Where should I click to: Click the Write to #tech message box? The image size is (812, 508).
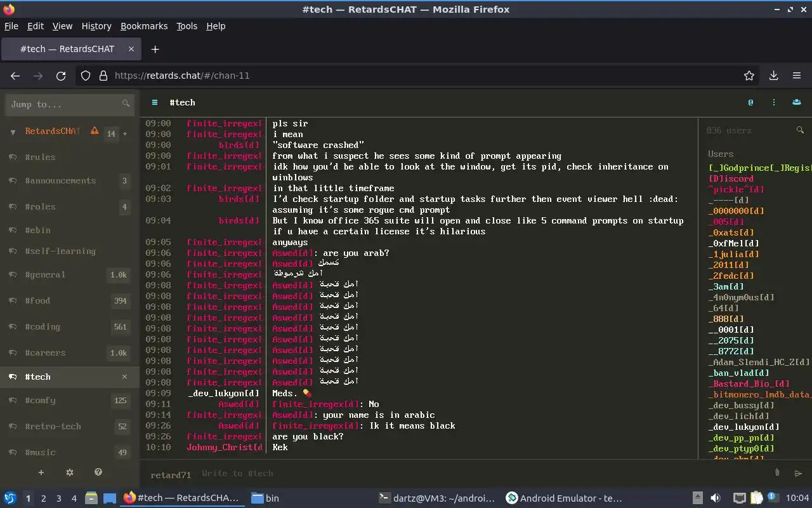pos(482,473)
